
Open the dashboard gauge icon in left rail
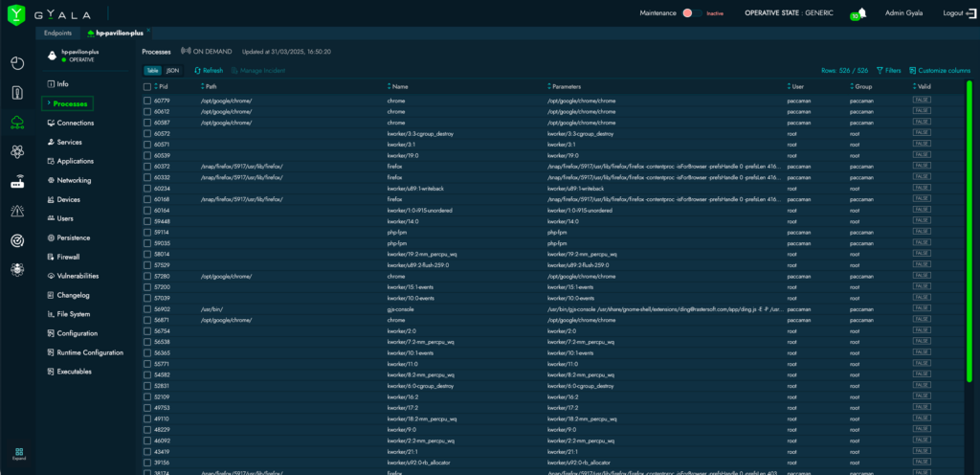pos(17,63)
